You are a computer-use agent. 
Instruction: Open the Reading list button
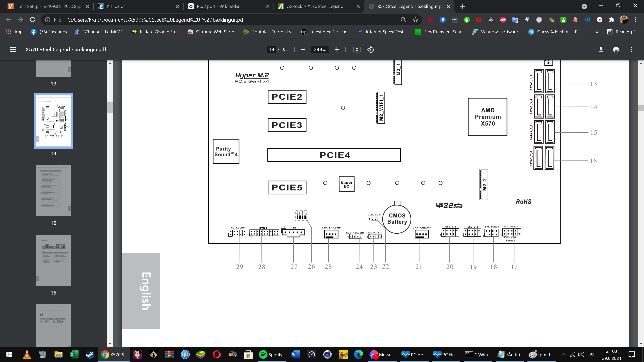[x=623, y=32]
